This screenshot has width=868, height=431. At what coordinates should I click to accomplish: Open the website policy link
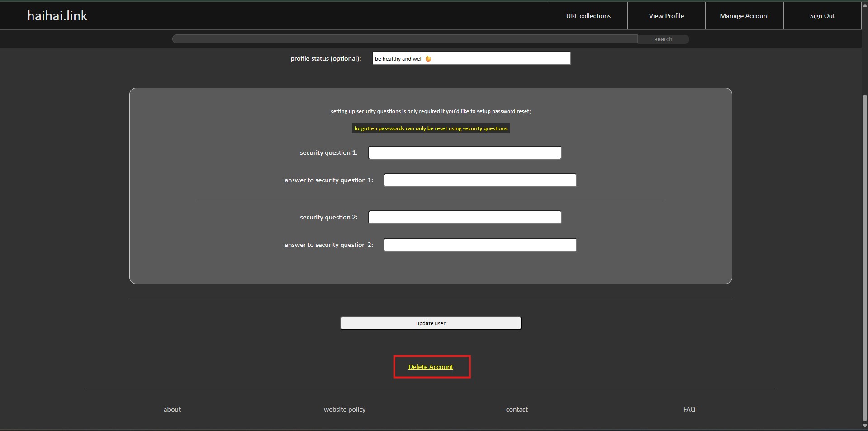pyautogui.click(x=344, y=409)
